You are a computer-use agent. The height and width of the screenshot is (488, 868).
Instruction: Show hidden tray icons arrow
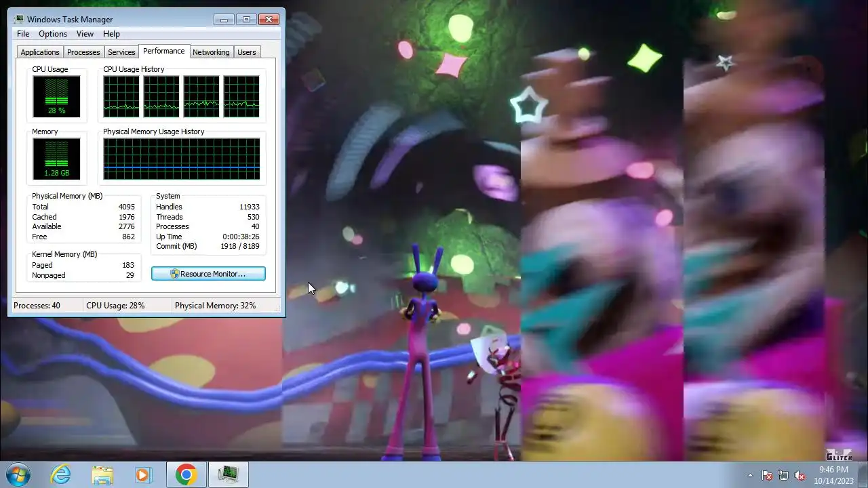coord(750,475)
